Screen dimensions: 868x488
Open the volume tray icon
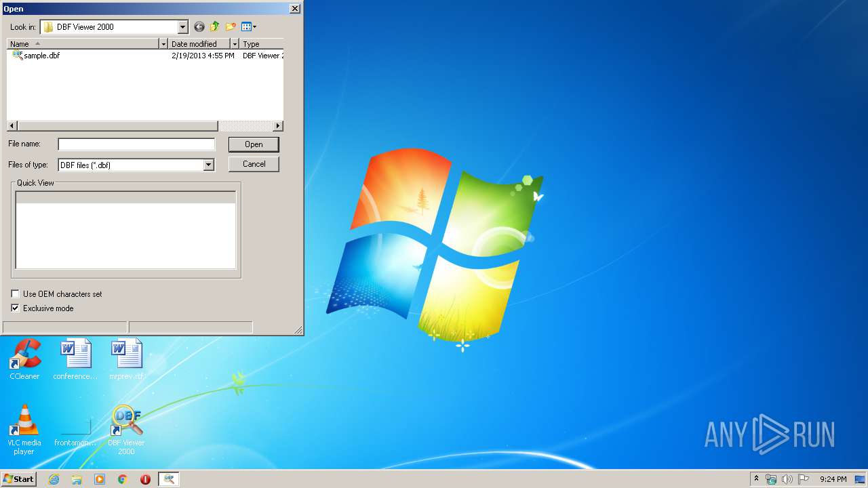pos(787,479)
